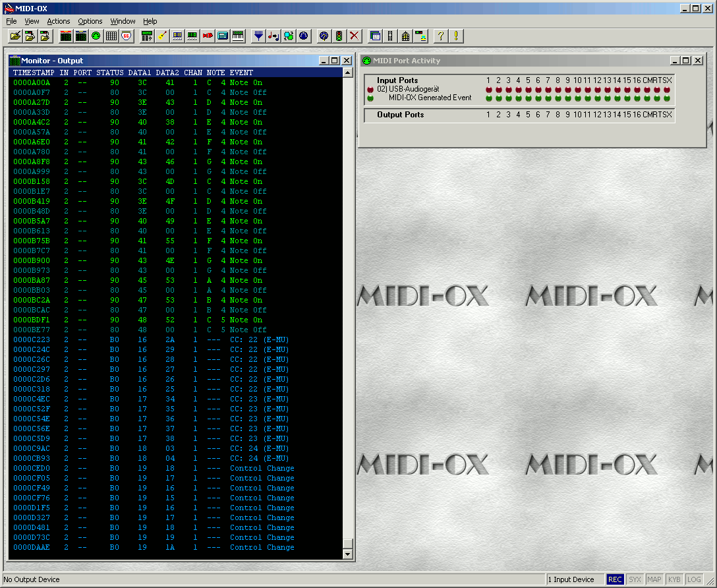This screenshot has height=588, width=717.
Task: Click the piano keyboard icon
Action: click(239, 36)
